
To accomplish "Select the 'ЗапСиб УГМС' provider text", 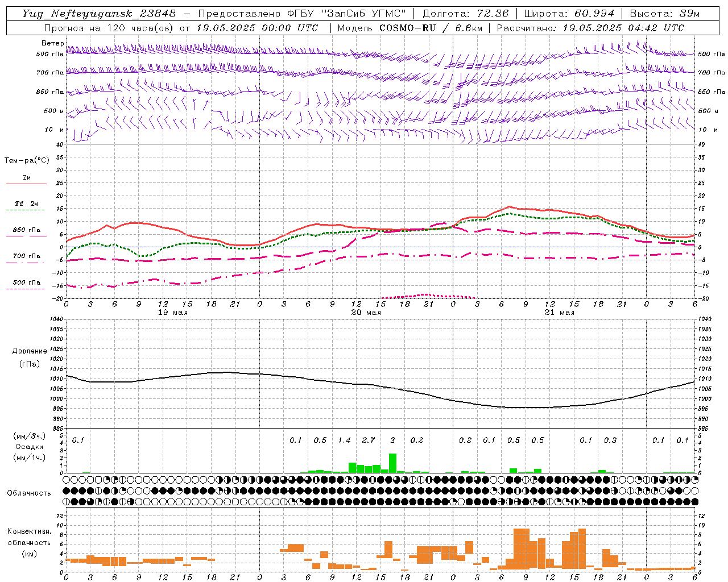I will tap(364, 14).
